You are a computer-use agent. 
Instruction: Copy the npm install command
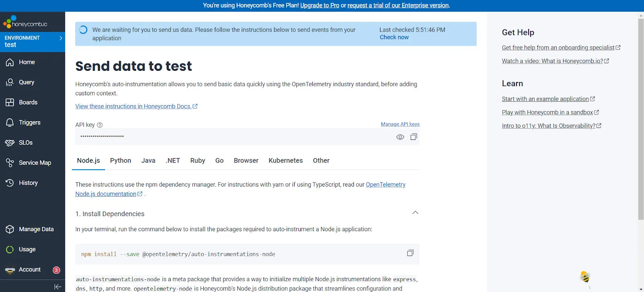point(410,253)
